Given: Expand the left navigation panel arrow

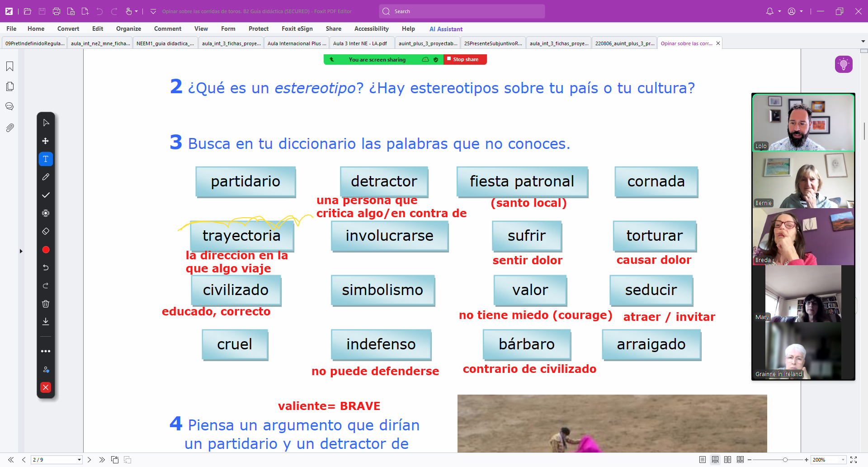Looking at the screenshot, I should tap(21, 251).
